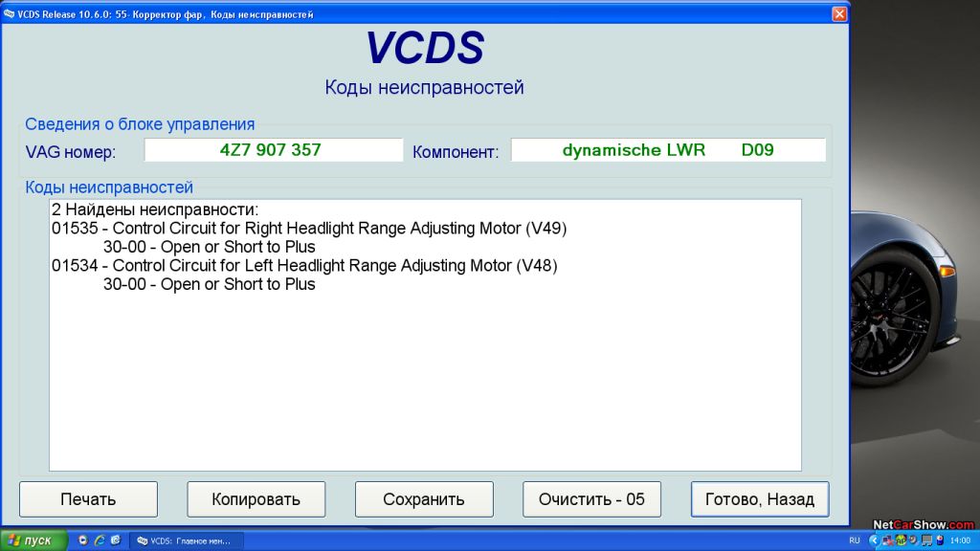The image size is (980, 551).
Task: Launch Windows Media Player quick launch icon
Action: 82,540
